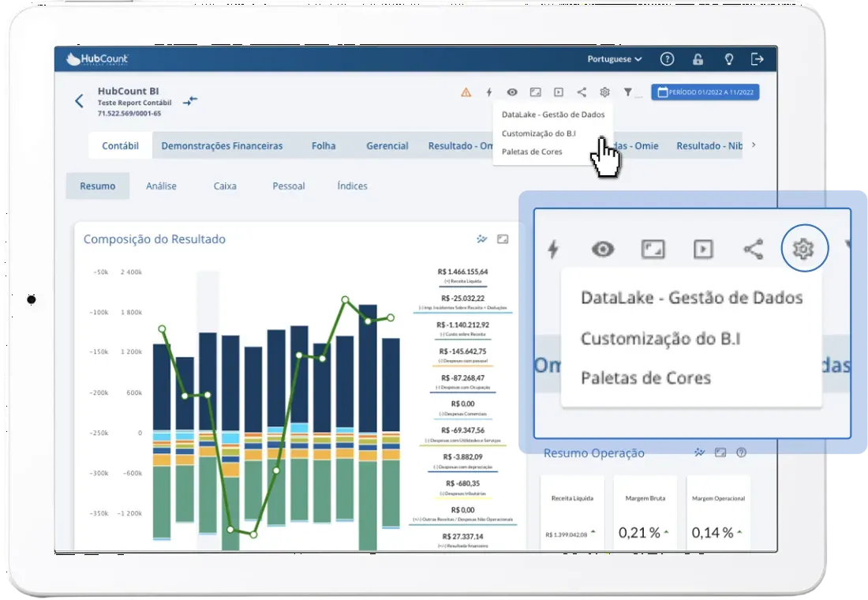Click the lightbulb tips icon
868x600 pixels.
(x=728, y=58)
